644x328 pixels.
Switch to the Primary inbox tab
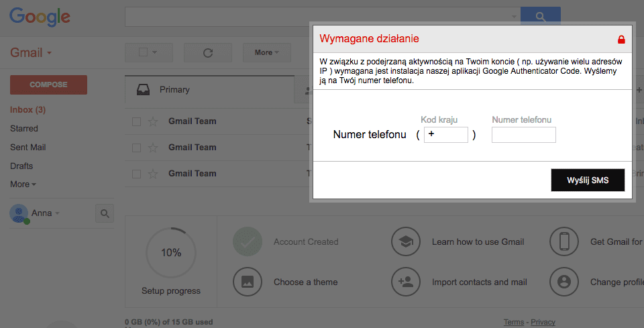pos(174,90)
